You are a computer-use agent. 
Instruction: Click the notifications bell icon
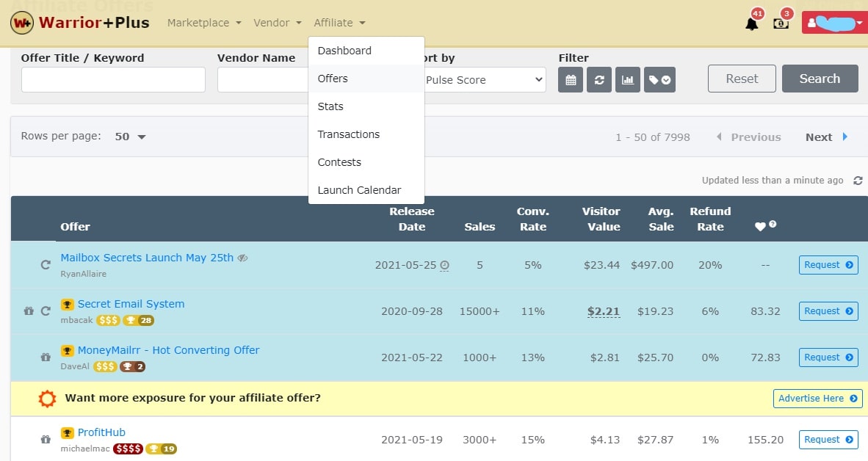tap(751, 23)
